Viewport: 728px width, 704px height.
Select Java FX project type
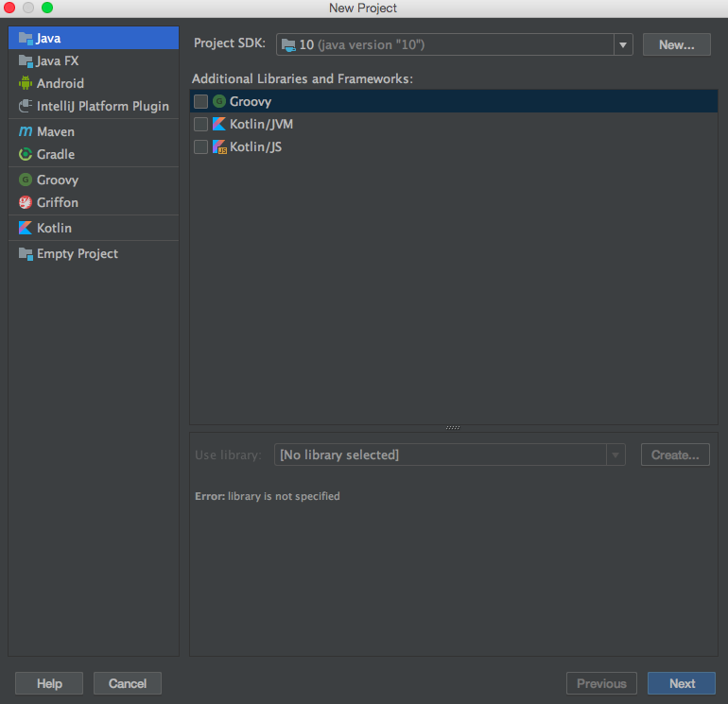94,60
